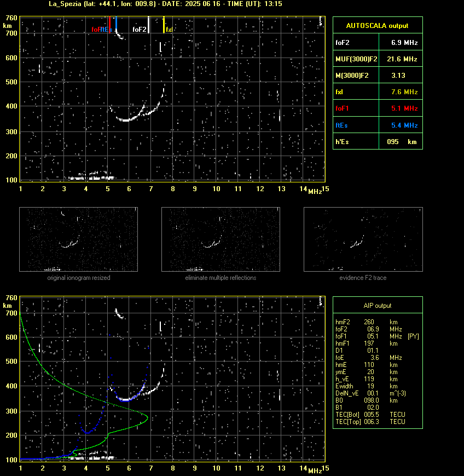Select the Ewidth 19 km row

coord(367,386)
